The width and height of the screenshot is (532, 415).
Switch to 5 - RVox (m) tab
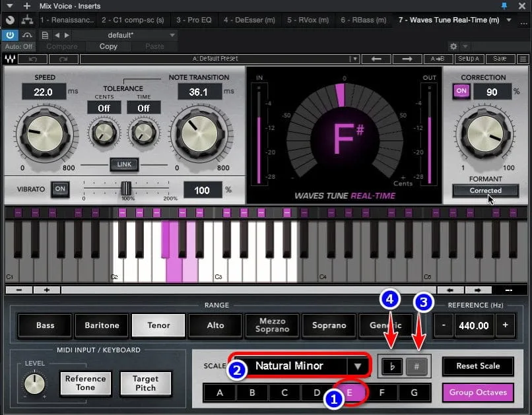point(308,20)
